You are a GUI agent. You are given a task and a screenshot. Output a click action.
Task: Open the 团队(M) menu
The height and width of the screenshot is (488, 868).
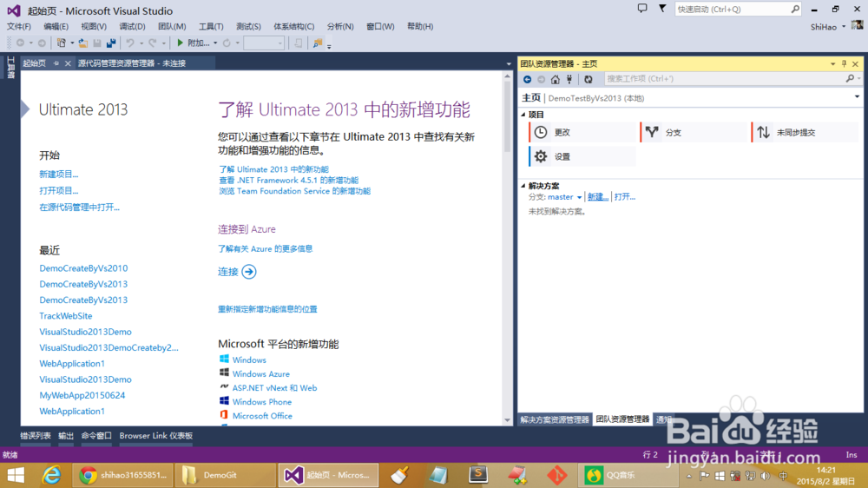[x=172, y=27]
